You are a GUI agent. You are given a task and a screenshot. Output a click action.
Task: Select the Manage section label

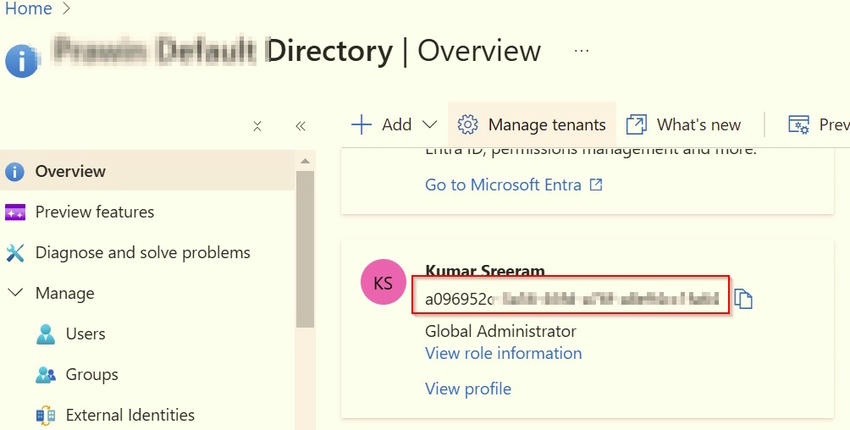coord(65,293)
